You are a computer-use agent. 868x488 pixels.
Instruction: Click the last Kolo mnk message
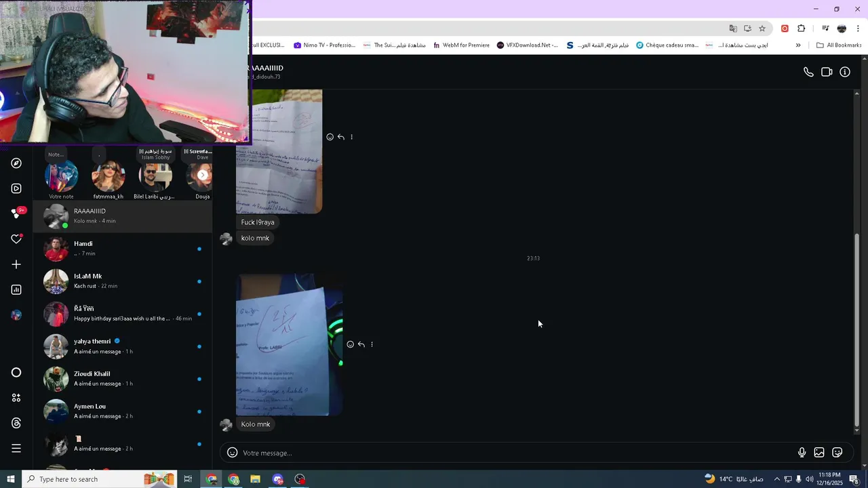(x=256, y=424)
